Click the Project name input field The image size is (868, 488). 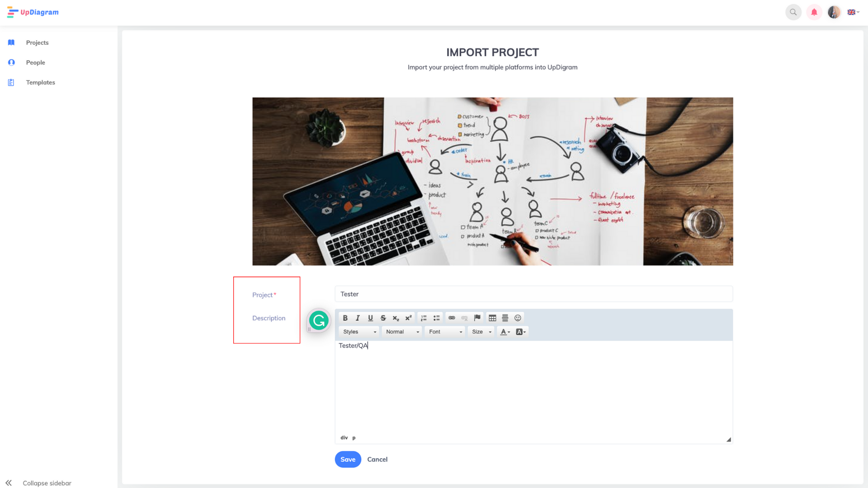tap(533, 294)
